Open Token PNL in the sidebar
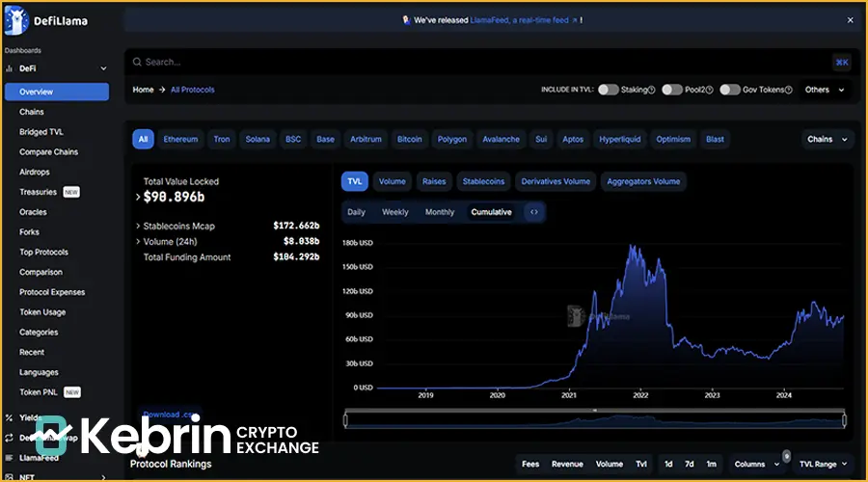 (39, 392)
